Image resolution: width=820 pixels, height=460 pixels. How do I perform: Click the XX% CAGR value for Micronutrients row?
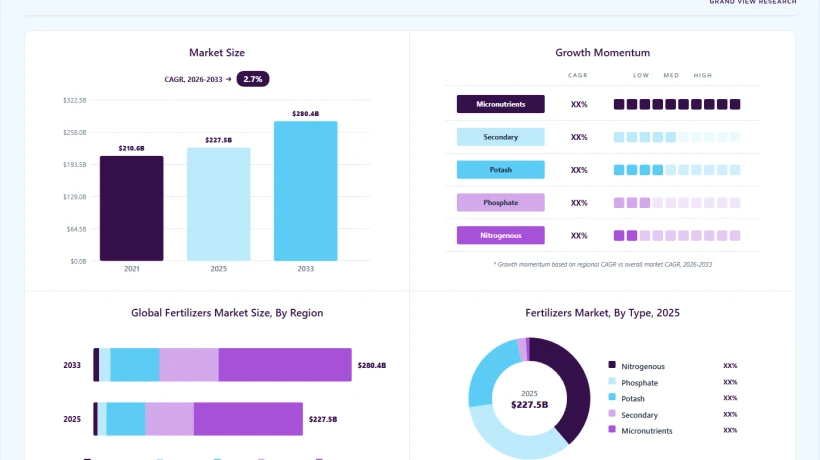point(579,105)
